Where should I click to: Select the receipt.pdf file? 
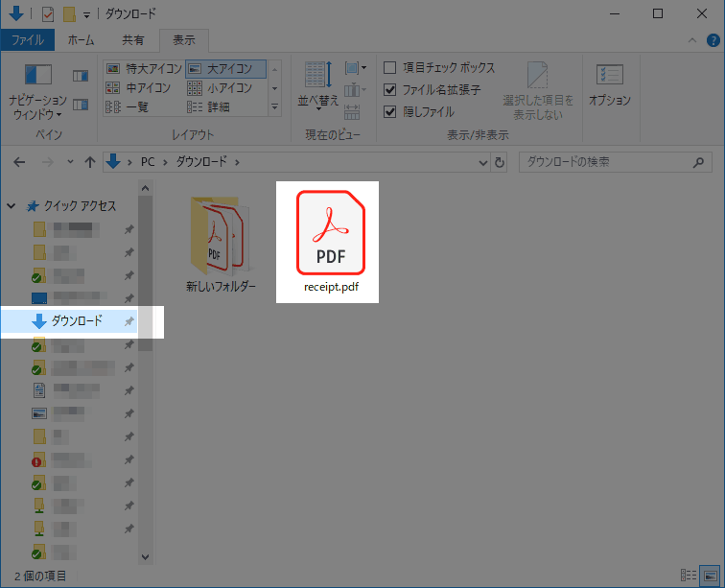(331, 242)
